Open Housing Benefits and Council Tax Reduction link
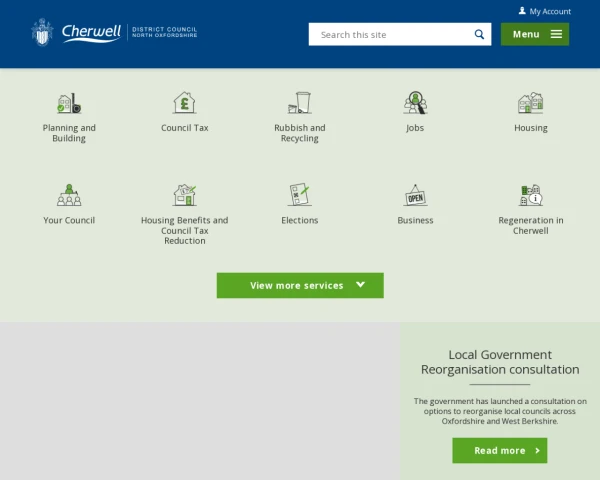 [x=184, y=230]
